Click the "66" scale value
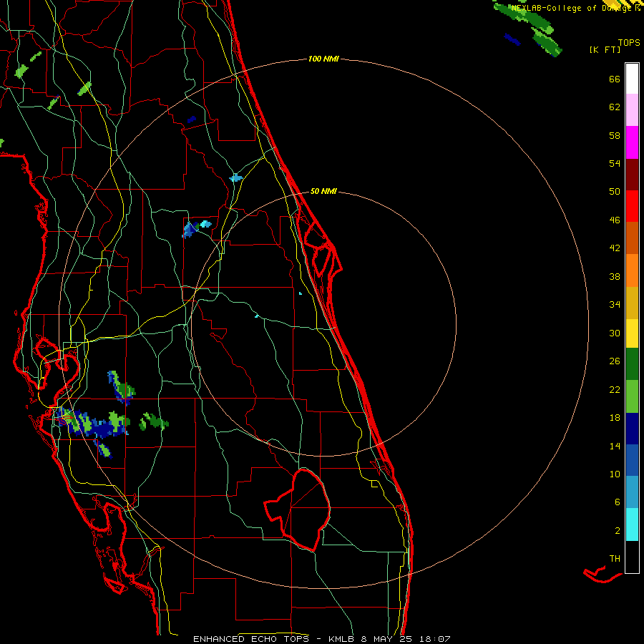This screenshot has width=644, height=644. click(x=615, y=79)
